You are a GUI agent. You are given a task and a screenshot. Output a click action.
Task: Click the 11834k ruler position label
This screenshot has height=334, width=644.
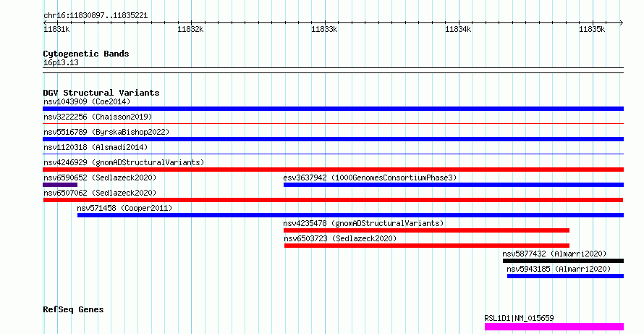click(458, 30)
